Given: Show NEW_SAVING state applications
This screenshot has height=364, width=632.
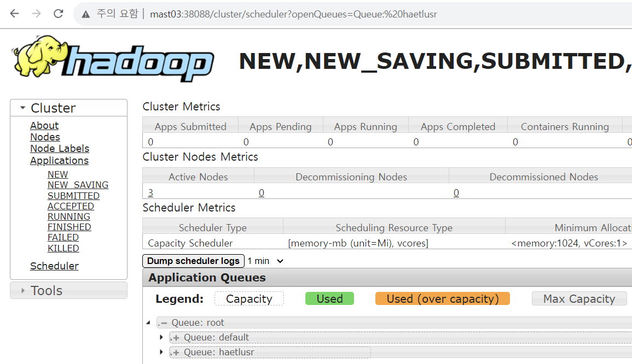Looking at the screenshot, I should 78,185.
